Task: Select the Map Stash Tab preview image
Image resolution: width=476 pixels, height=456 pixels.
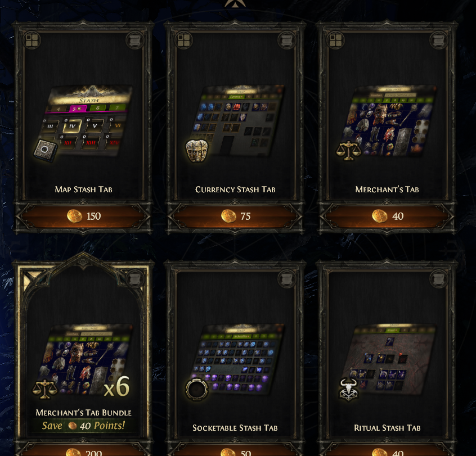Action: (83, 123)
